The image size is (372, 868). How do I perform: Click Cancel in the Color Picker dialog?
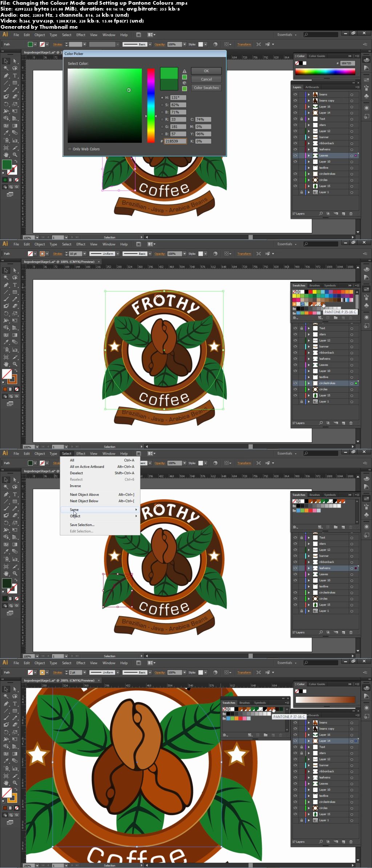[206, 79]
